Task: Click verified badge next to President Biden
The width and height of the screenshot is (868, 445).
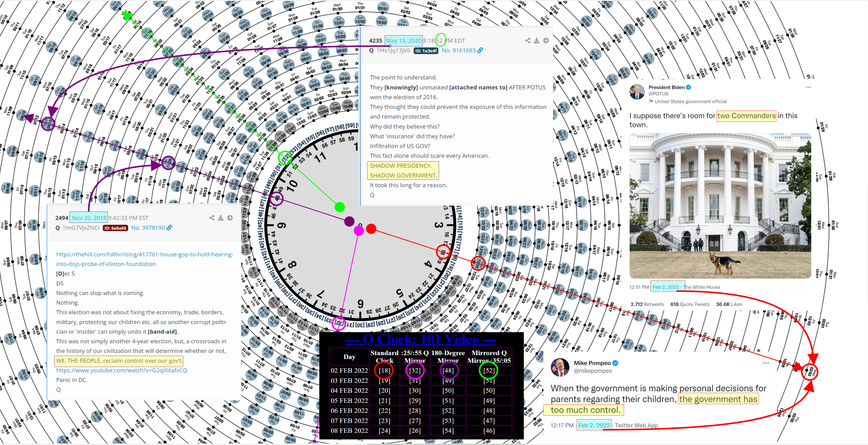Action: [x=688, y=87]
